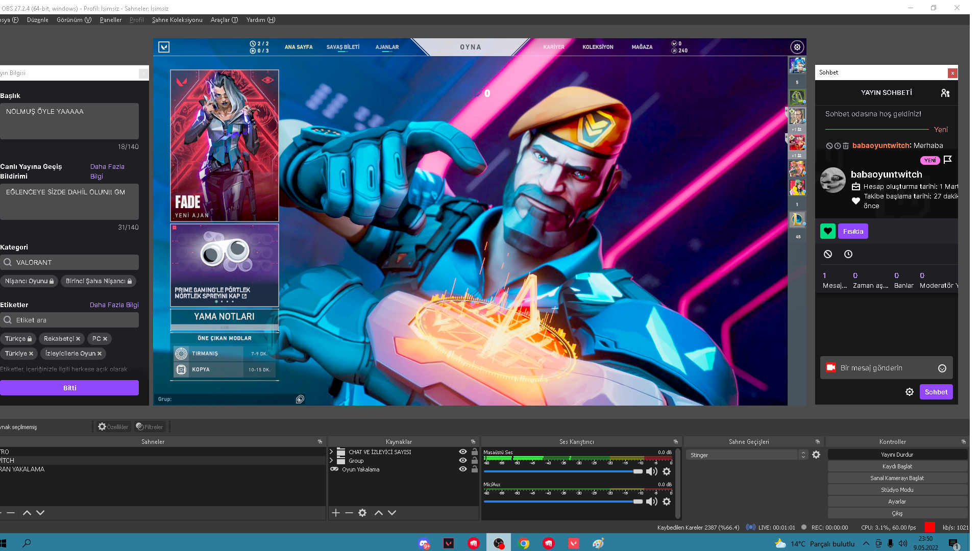The height and width of the screenshot is (551, 980).
Task: Expand CHAT VE İZLEYİCİ SAYISI folder
Action: tap(331, 452)
